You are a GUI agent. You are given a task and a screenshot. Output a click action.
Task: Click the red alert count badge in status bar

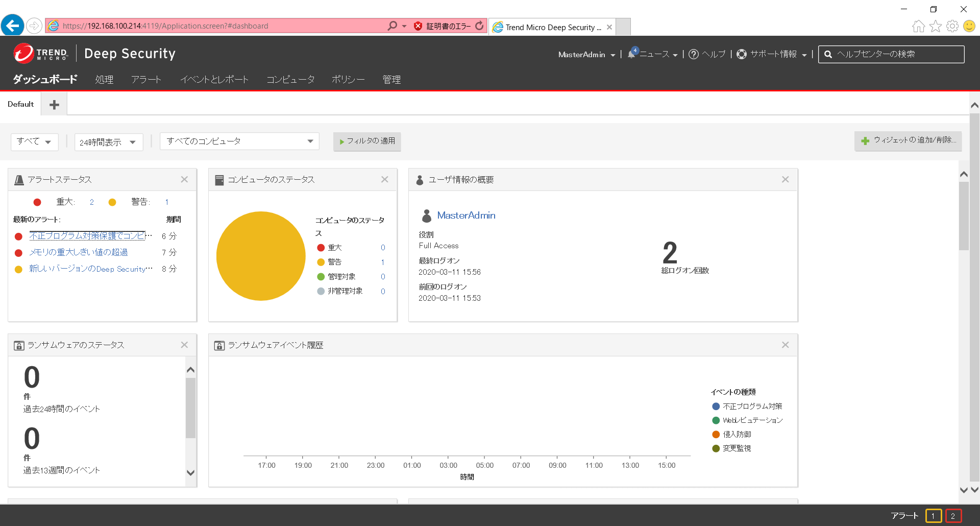click(x=953, y=516)
